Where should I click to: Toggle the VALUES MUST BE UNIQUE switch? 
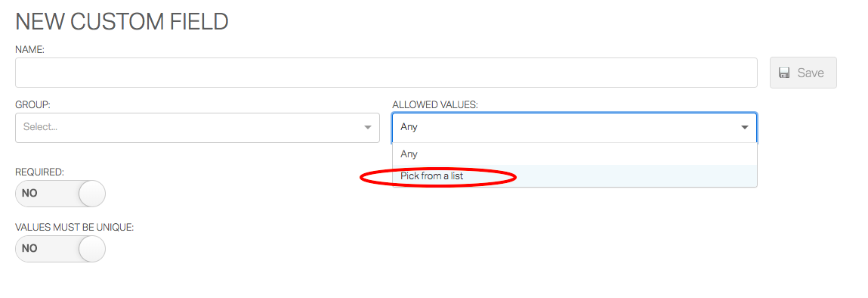click(60, 249)
